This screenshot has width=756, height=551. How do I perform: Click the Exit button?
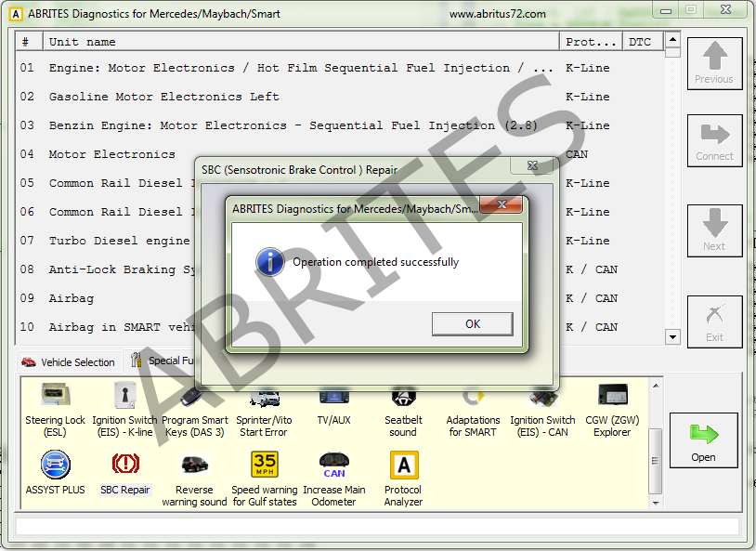coord(714,321)
